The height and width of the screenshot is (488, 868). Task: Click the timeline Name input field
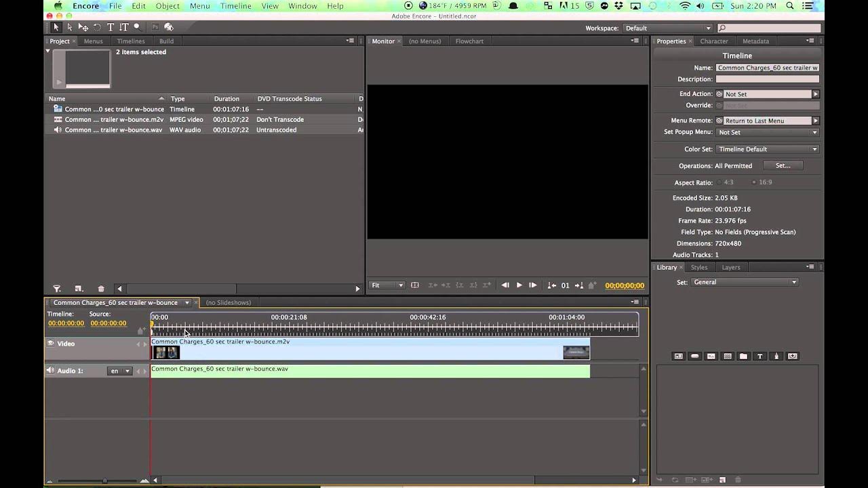pos(768,68)
